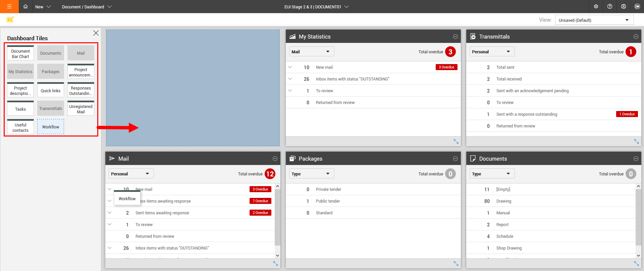Click the logout icon in top bar
The image size is (644, 271).
637,7
